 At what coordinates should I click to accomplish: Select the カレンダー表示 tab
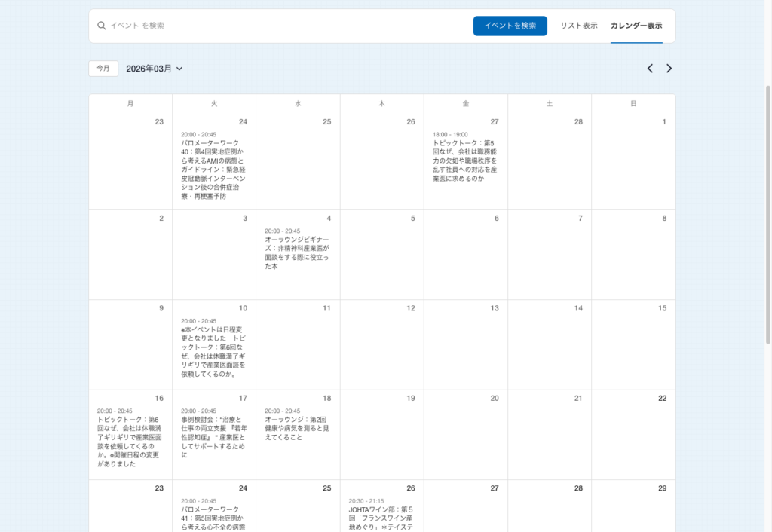coord(636,26)
